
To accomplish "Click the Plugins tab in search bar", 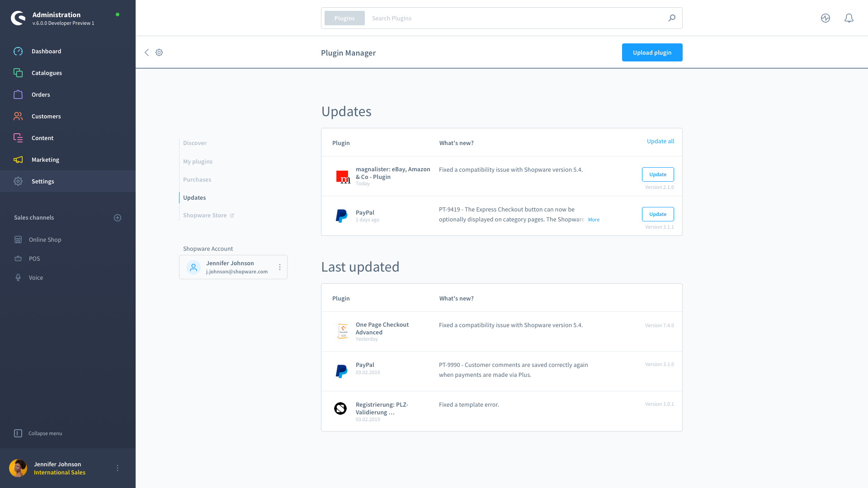I will point(344,18).
